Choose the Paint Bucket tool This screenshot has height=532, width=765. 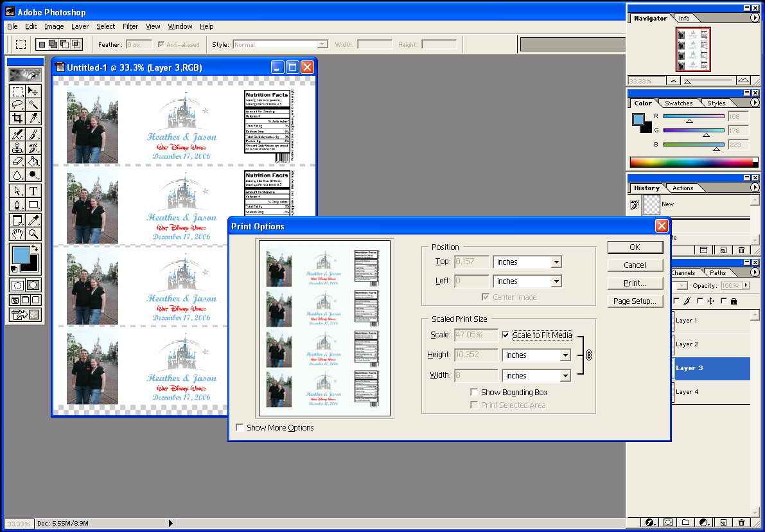(x=33, y=161)
